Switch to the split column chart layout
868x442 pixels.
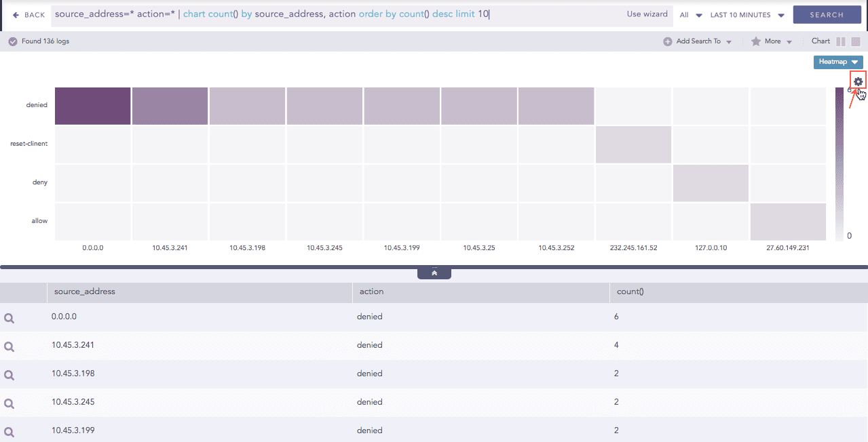pos(842,41)
